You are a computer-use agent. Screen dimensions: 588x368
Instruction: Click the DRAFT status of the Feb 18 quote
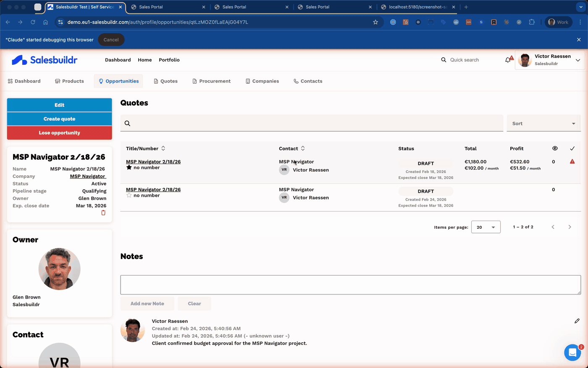[x=426, y=164]
